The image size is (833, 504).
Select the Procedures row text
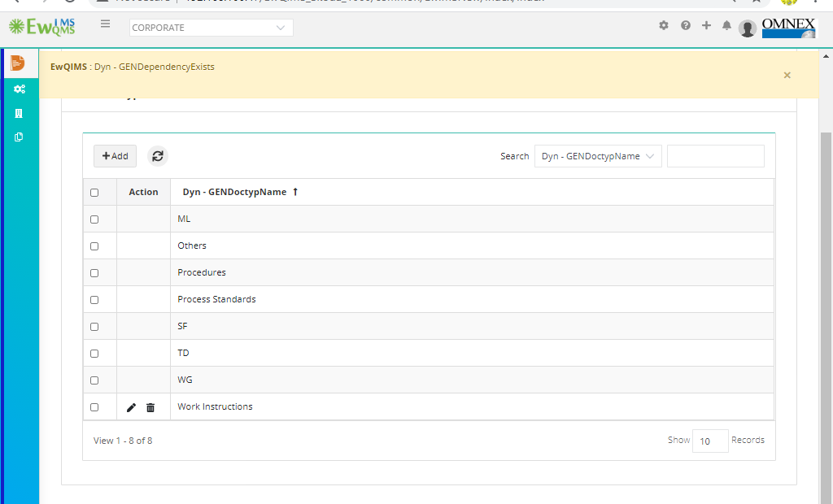pos(202,272)
